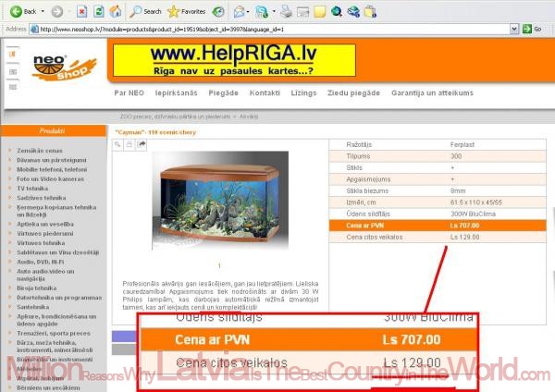Viewport: 555px width, 392px height.
Task: Open the Kontakti navigation item
Action: (265, 93)
